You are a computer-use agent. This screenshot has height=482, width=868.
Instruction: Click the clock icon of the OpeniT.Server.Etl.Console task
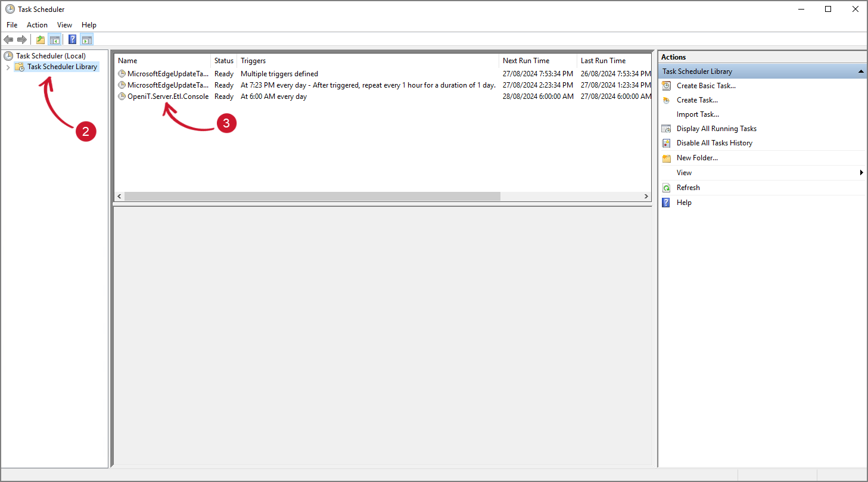[122, 97]
